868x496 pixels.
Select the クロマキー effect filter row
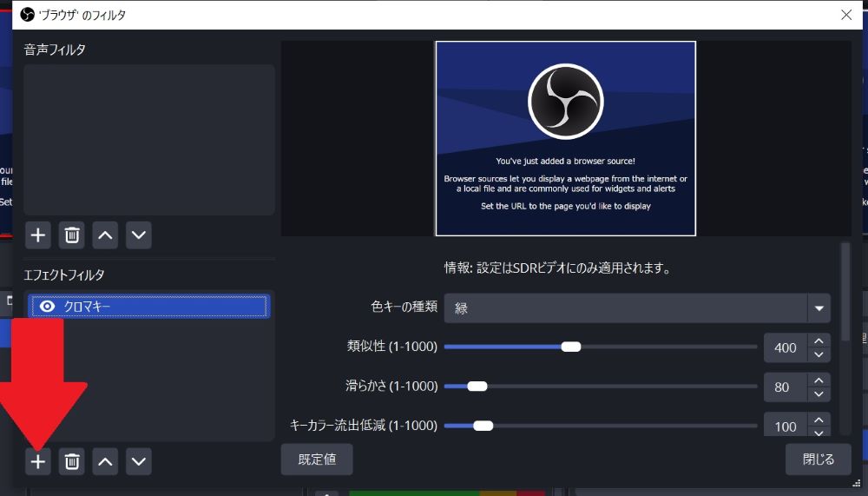[149, 306]
